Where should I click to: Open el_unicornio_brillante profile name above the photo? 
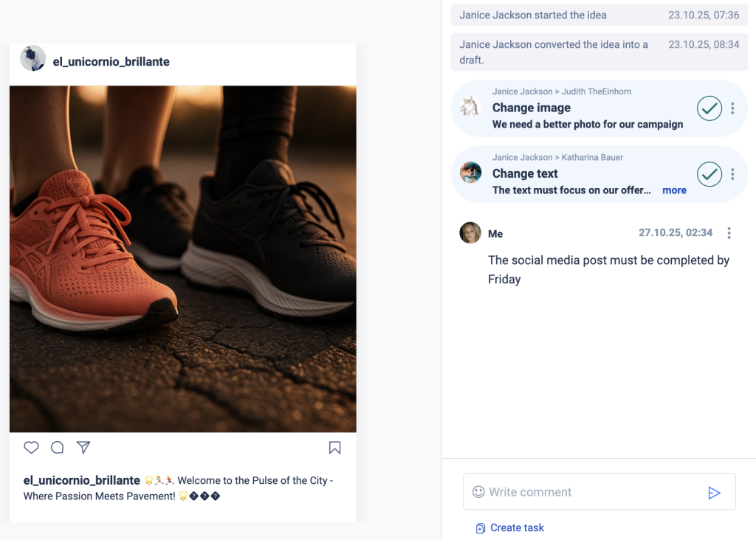[x=111, y=61]
